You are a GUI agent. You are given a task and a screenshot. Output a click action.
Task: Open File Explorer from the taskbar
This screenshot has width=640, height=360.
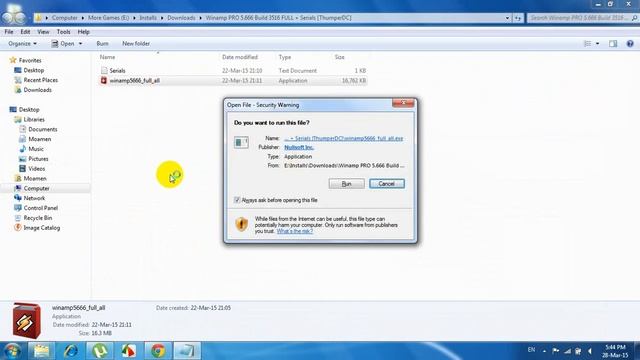tap(41, 351)
